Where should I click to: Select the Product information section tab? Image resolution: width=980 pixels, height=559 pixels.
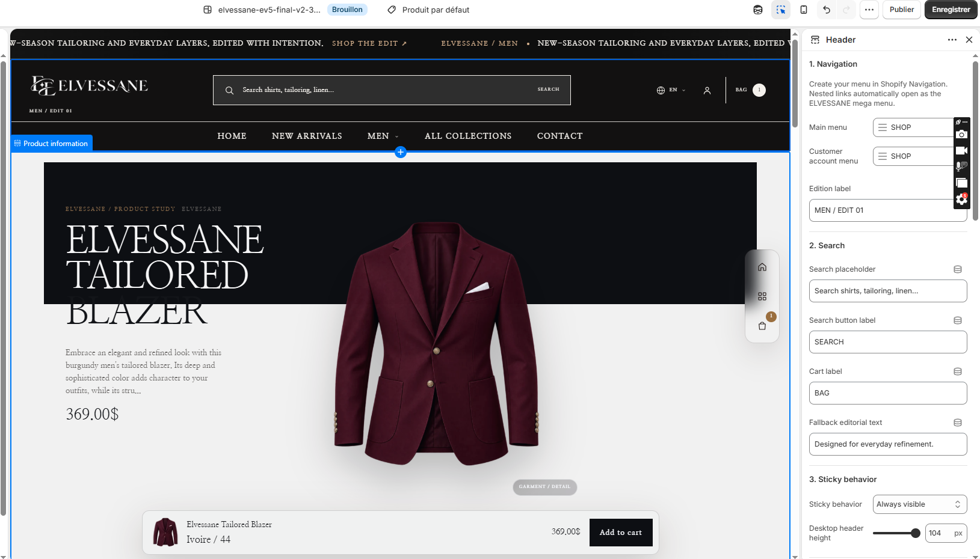point(52,143)
